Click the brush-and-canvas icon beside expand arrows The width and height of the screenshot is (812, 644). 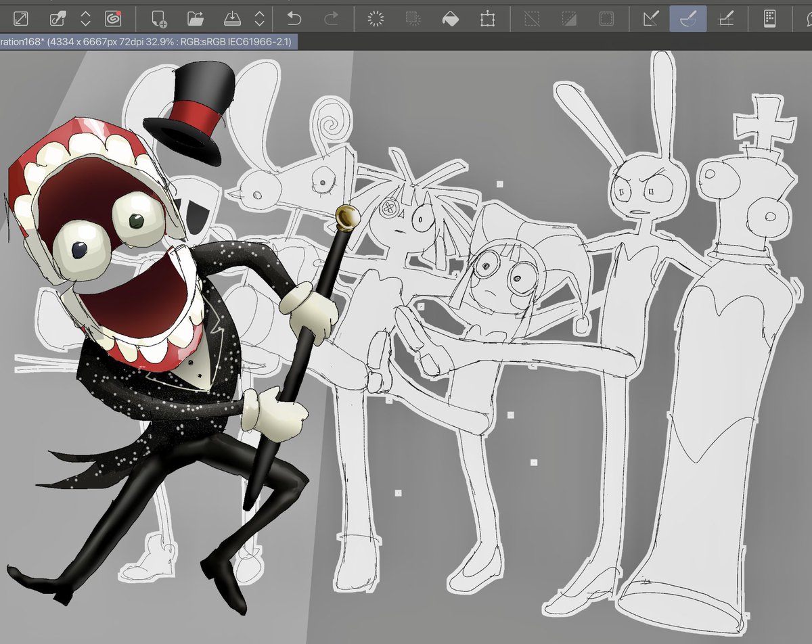tap(59, 18)
